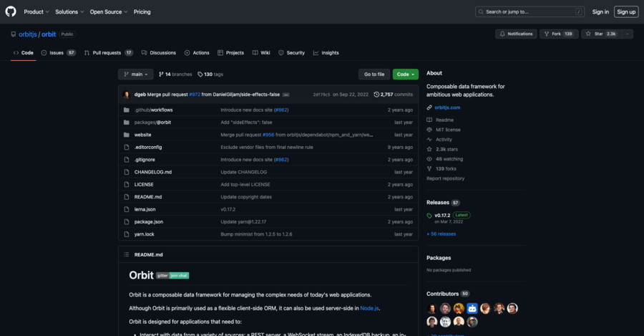The width and height of the screenshot is (644, 336).
Task: Click the gitter join chat badge
Action: click(x=172, y=276)
